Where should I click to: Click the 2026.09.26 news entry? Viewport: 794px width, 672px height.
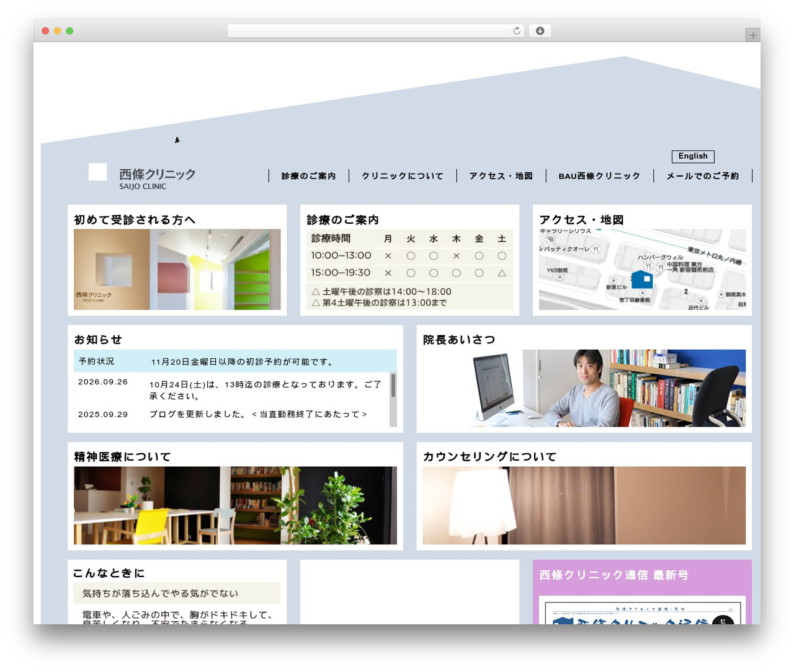pos(231,389)
